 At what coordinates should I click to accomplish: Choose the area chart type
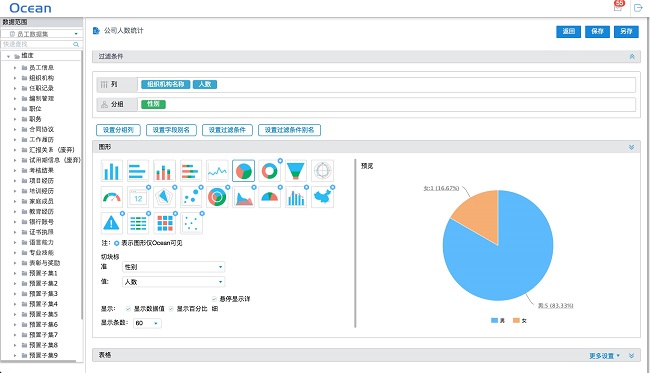[243, 197]
